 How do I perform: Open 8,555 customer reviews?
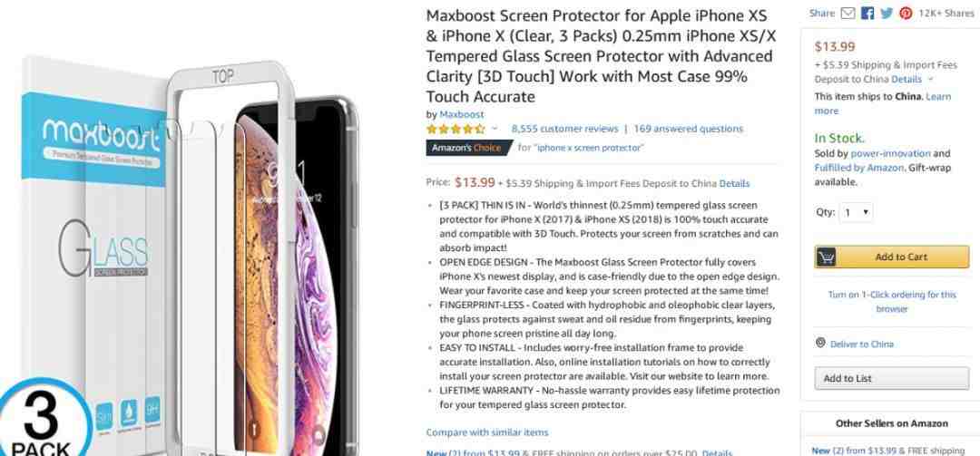564,129
